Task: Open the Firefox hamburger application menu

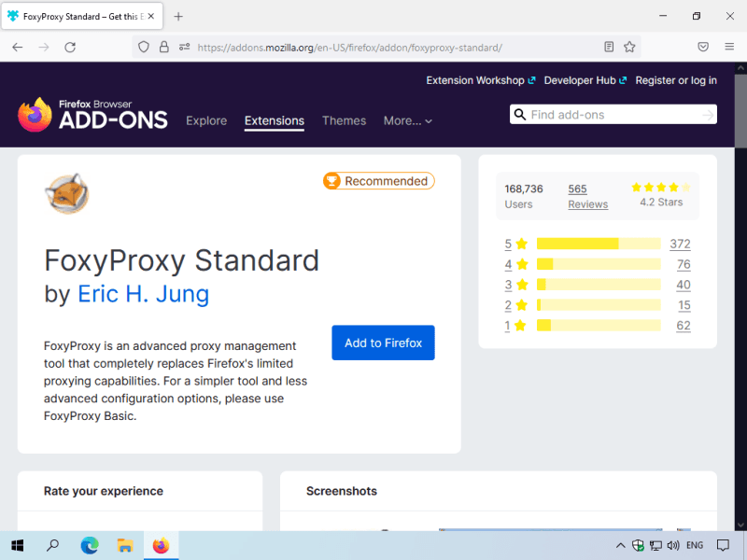Action: tap(729, 47)
